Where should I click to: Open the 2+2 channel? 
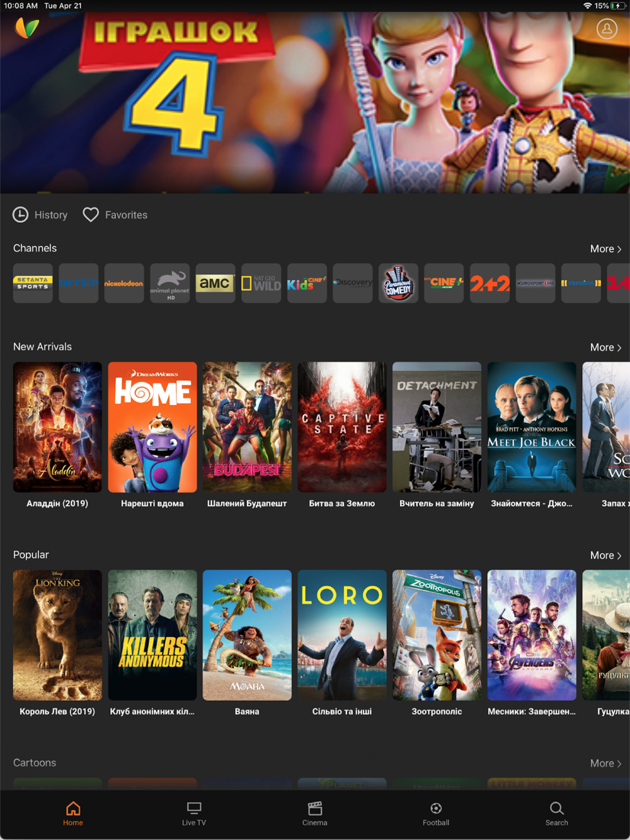point(490,283)
